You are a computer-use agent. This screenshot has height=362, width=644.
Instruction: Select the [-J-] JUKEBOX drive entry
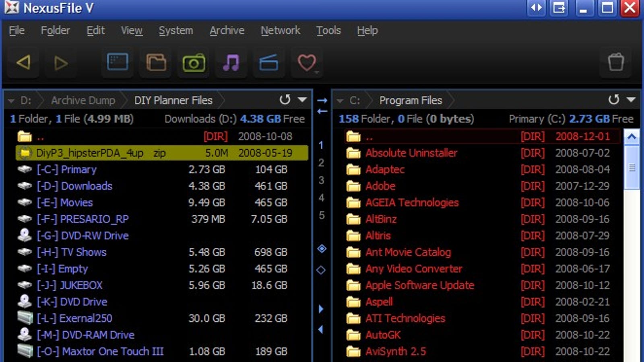tap(162, 285)
